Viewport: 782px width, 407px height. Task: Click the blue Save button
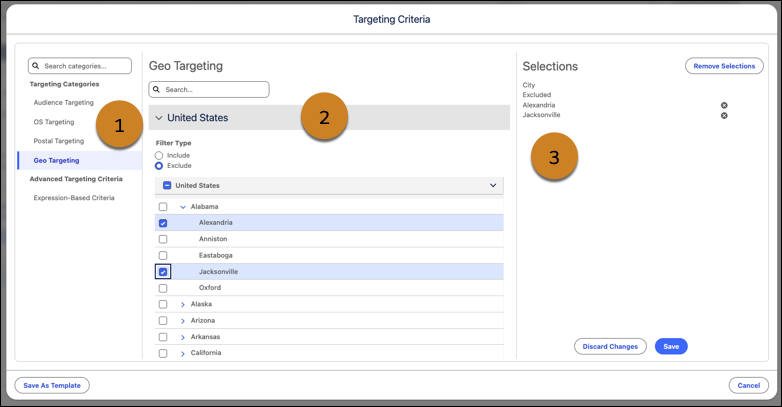coord(671,347)
